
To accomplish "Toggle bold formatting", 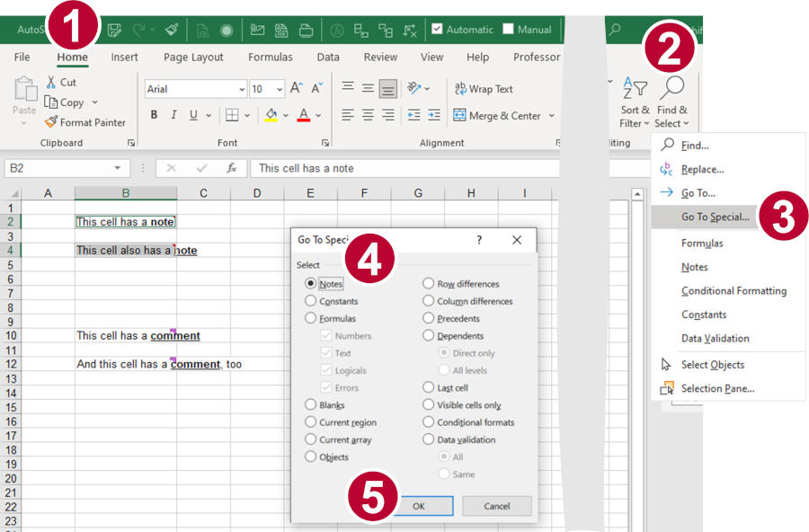I will [153, 115].
